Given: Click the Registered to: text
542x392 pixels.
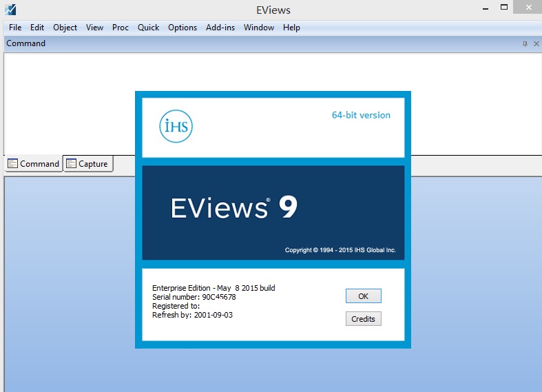Looking at the screenshot, I should point(176,306).
